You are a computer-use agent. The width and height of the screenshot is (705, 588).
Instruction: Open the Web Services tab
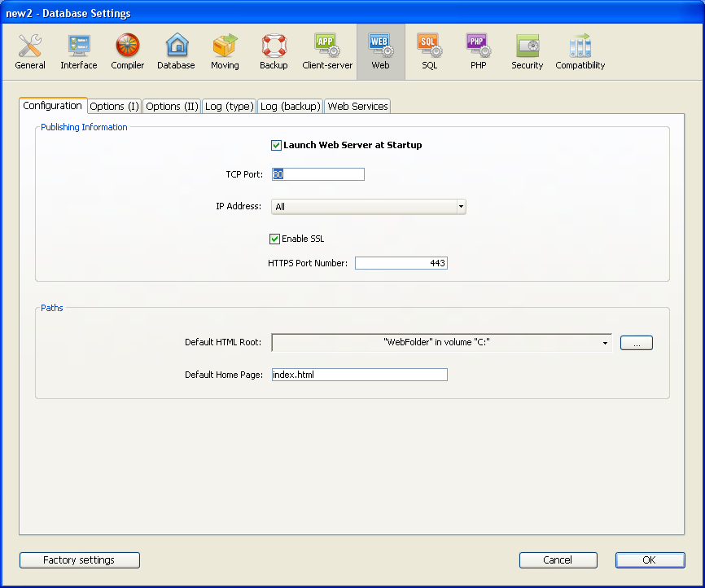tap(357, 107)
